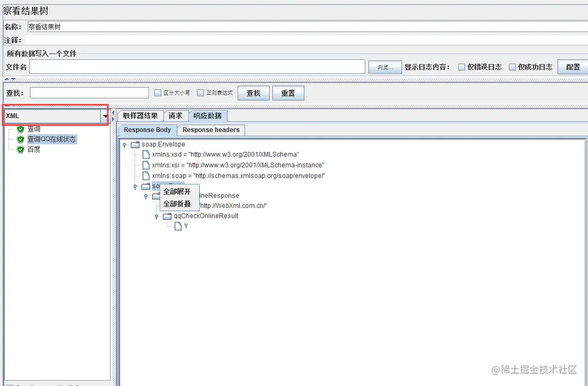Select the 查询 sample result
The image size is (588, 386).
click(x=34, y=129)
